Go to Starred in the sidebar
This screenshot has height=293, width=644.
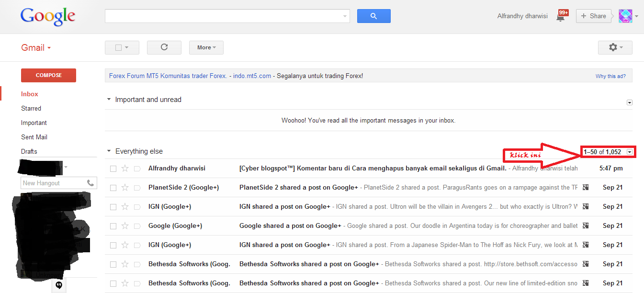pos(31,108)
